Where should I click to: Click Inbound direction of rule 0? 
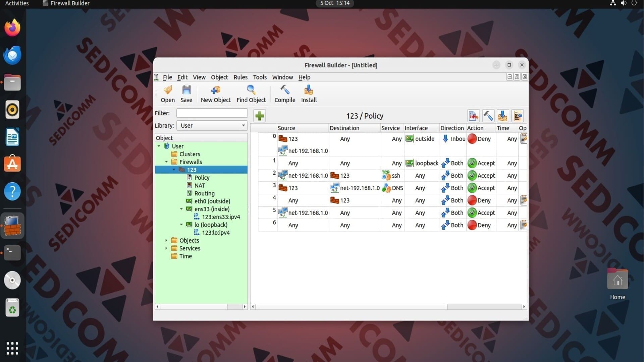[454, 139]
